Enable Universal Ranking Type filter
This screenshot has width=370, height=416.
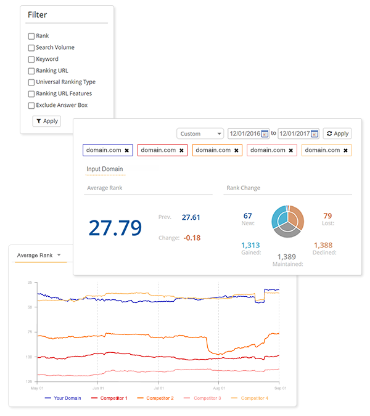point(31,82)
